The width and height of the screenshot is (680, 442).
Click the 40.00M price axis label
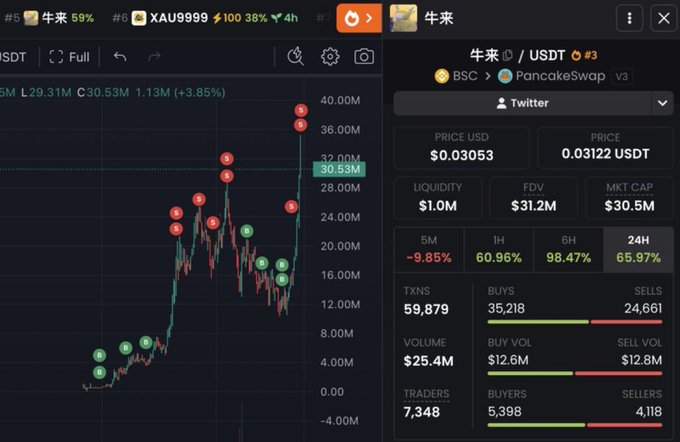(x=340, y=101)
